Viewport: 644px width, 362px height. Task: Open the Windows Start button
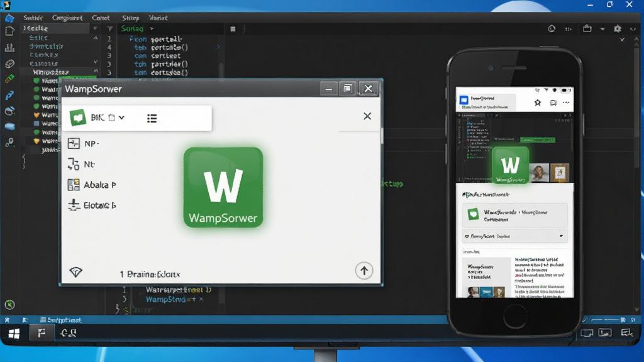tap(14, 333)
